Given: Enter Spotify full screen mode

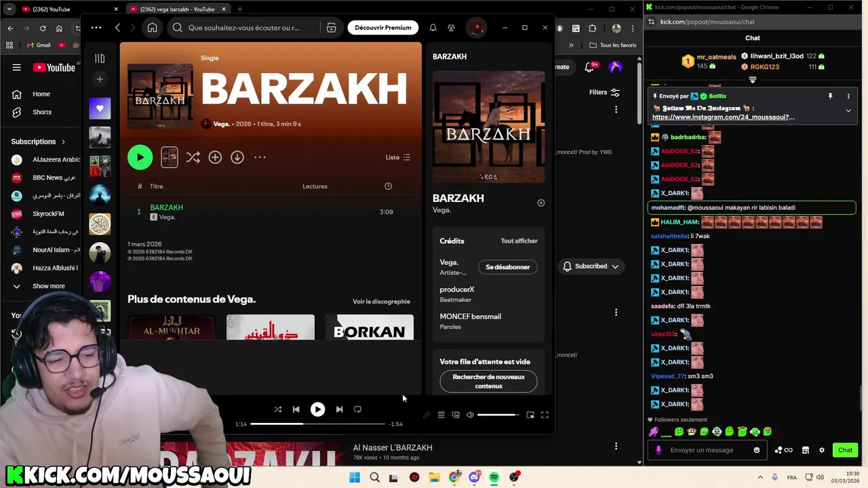Looking at the screenshot, I should tap(545, 415).
